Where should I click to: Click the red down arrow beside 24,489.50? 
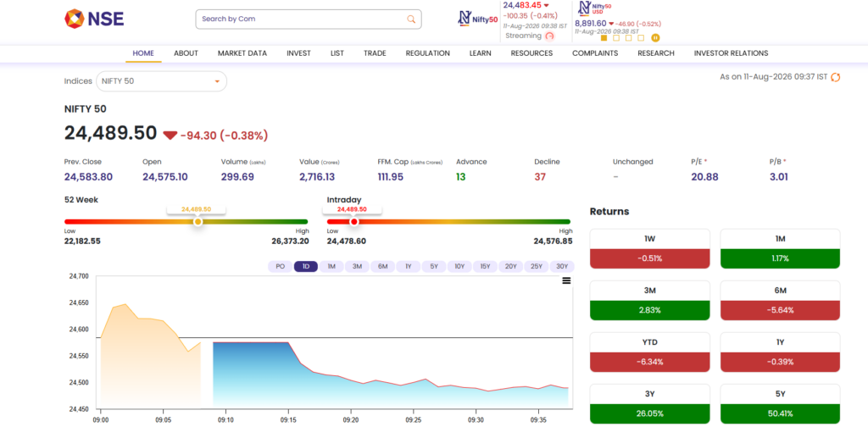170,135
